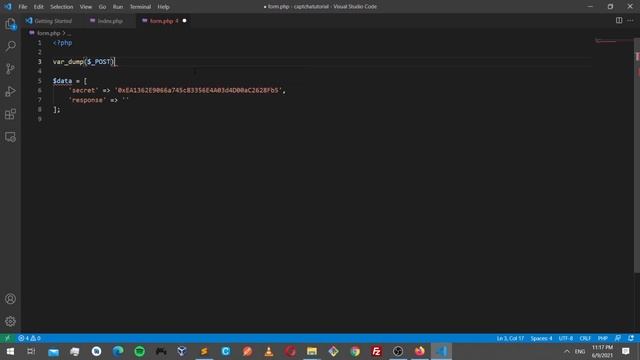Screen dimensions: 640x360
Task: Click the vertical editor scrollbar
Action: click(637, 155)
